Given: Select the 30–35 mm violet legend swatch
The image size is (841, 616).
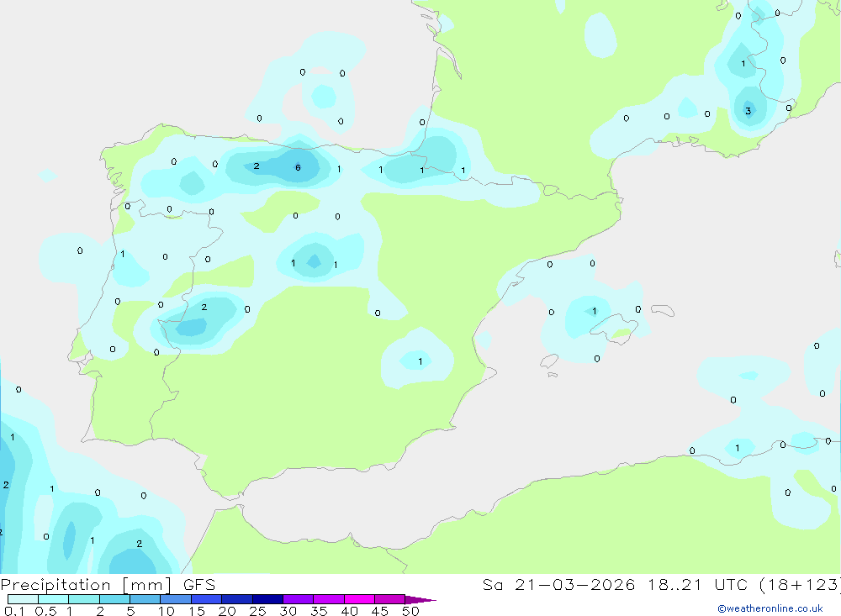Looking at the screenshot, I should 299,599.
